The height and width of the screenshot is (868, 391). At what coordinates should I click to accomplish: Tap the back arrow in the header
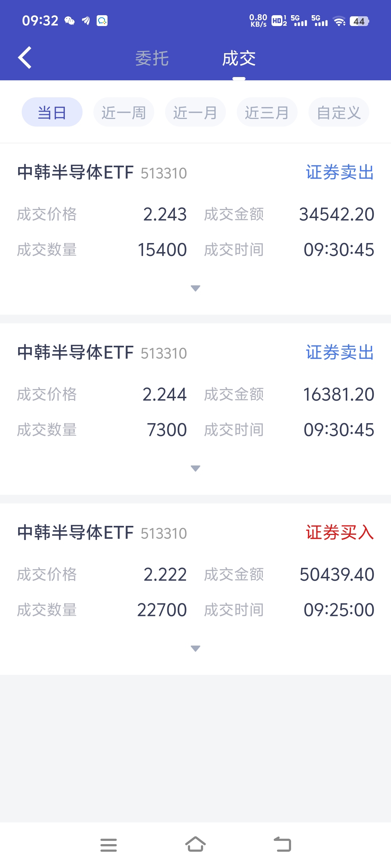click(x=25, y=58)
